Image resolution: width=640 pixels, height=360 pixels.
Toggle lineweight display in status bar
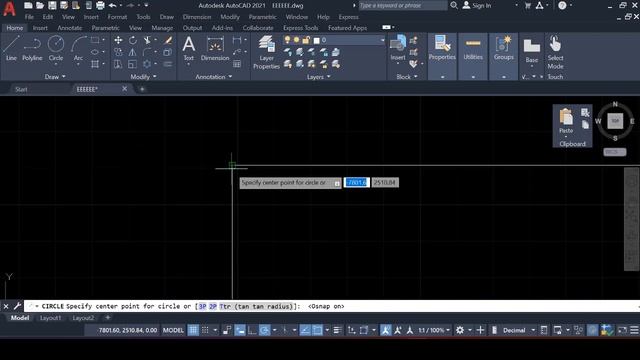coord(337,330)
